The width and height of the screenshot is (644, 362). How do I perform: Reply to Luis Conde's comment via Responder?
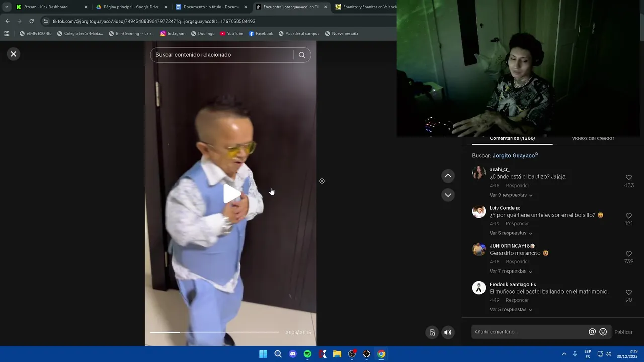click(x=517, y=224)
